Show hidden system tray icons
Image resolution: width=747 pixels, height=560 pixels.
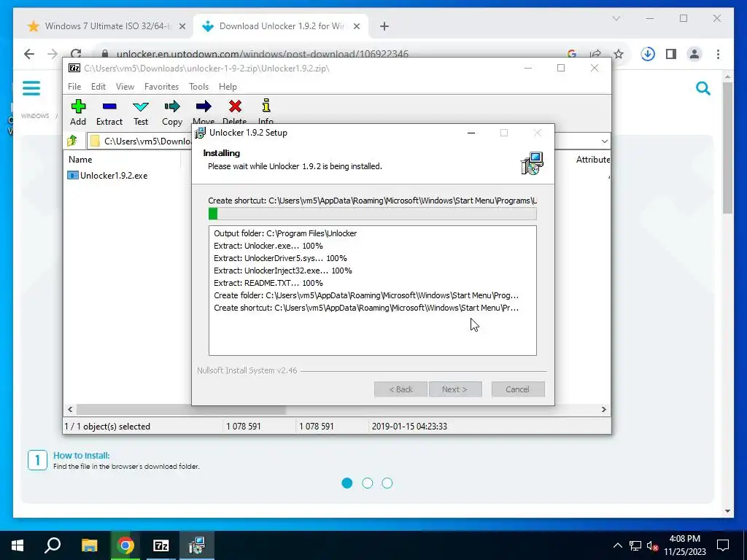pos(617,545)
